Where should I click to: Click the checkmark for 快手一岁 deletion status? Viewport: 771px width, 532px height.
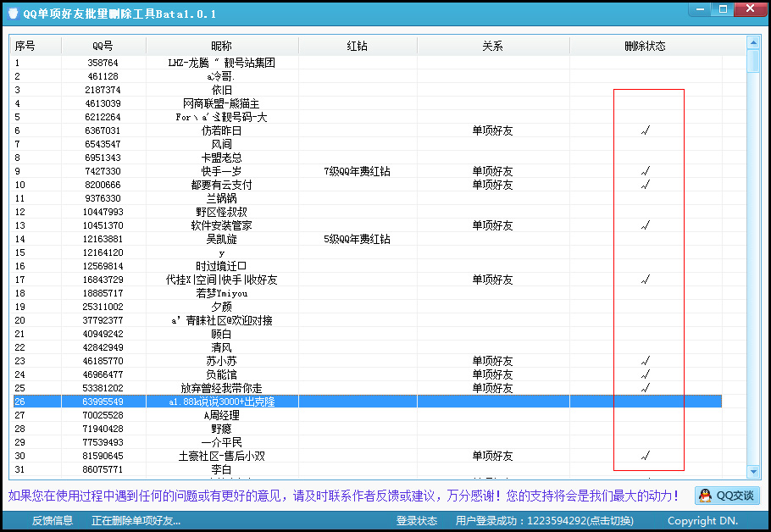(646, 171)
